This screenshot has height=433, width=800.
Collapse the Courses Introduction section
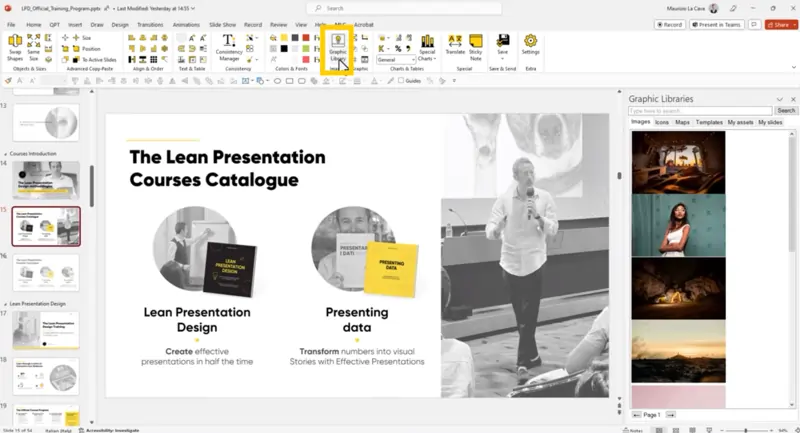coord(6,154)
